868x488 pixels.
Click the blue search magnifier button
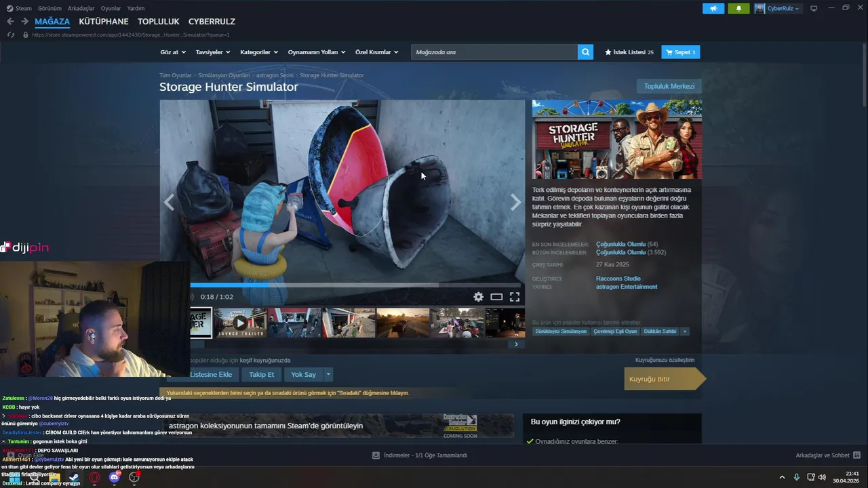click(x=585, y=52)
